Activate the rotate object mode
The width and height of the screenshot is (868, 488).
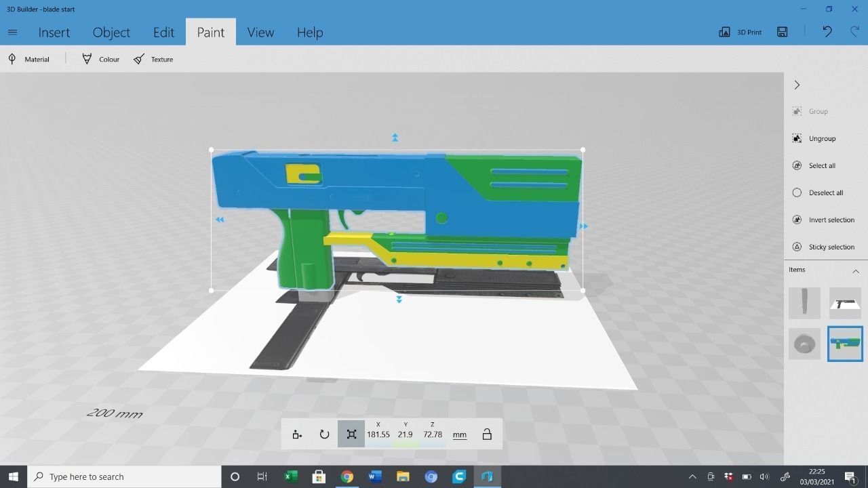tap(324, 434)
